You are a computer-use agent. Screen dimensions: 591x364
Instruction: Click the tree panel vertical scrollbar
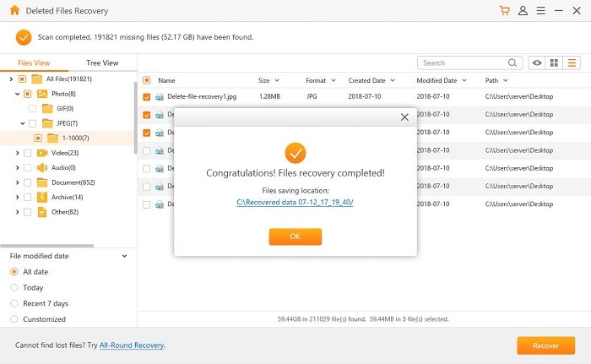135,117
